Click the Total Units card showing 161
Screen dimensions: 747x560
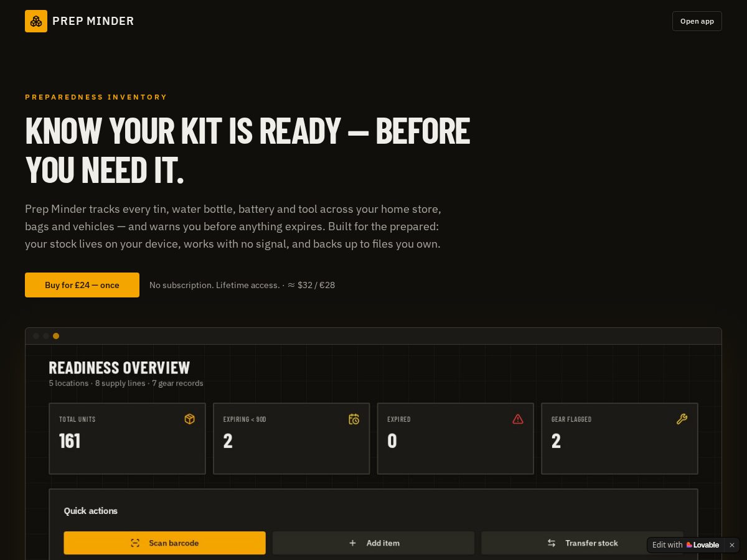tap(127, 439)
